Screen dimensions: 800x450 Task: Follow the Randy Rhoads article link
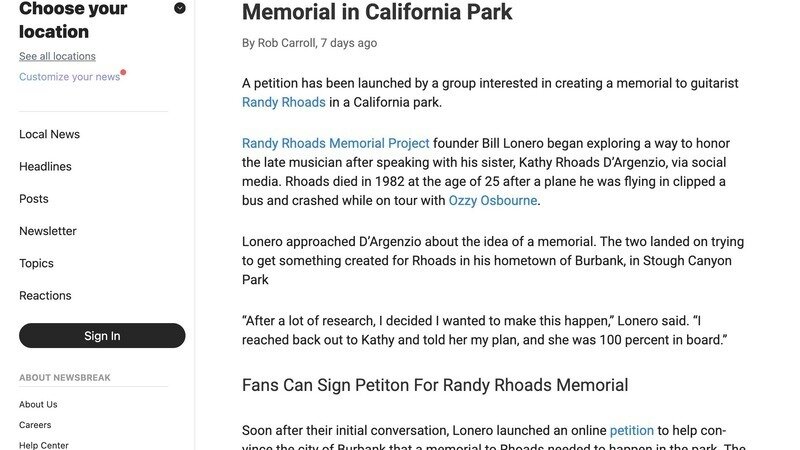pos(284,102)
